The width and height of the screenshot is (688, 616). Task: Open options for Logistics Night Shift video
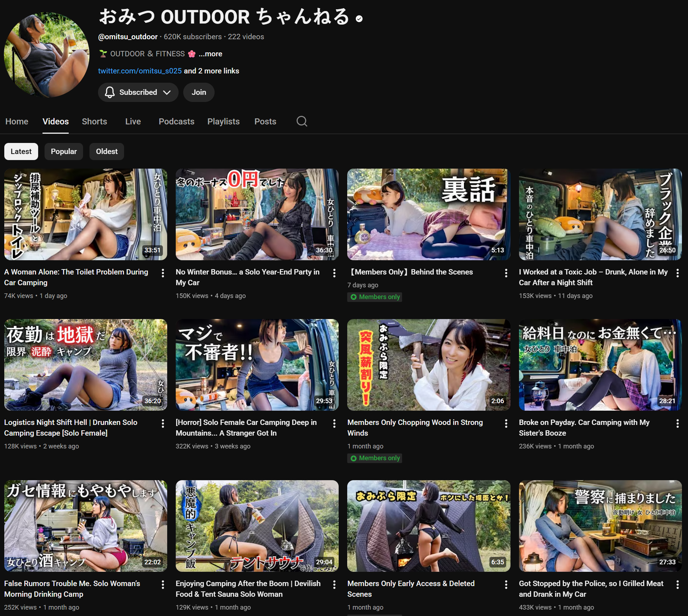(163, 423)
